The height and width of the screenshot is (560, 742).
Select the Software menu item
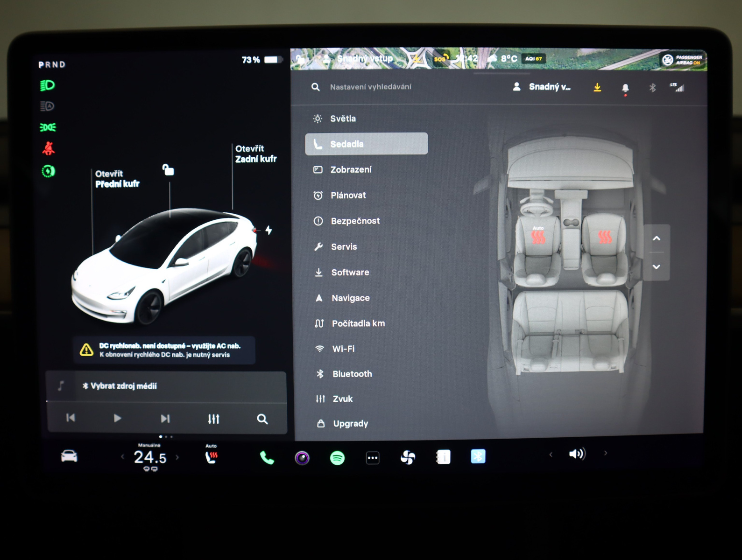[x=350, y=272]
